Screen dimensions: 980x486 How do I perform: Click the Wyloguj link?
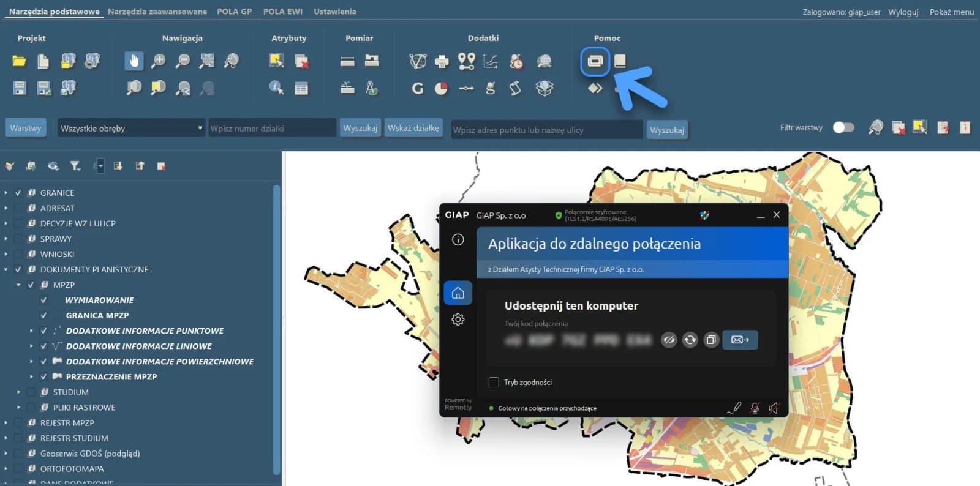[x=903, y=12]
